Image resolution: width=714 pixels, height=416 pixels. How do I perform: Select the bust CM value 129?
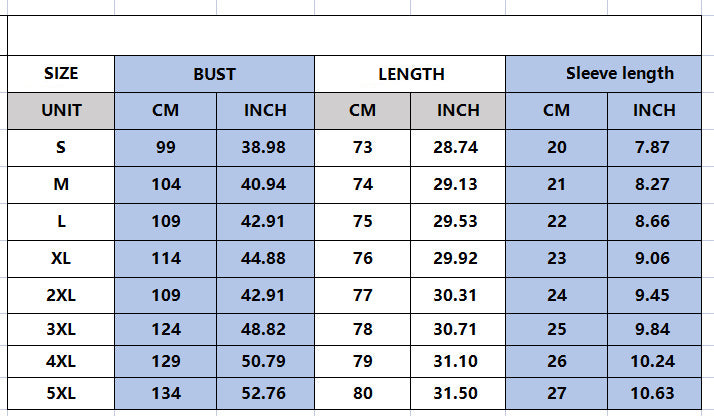(166, 361)
